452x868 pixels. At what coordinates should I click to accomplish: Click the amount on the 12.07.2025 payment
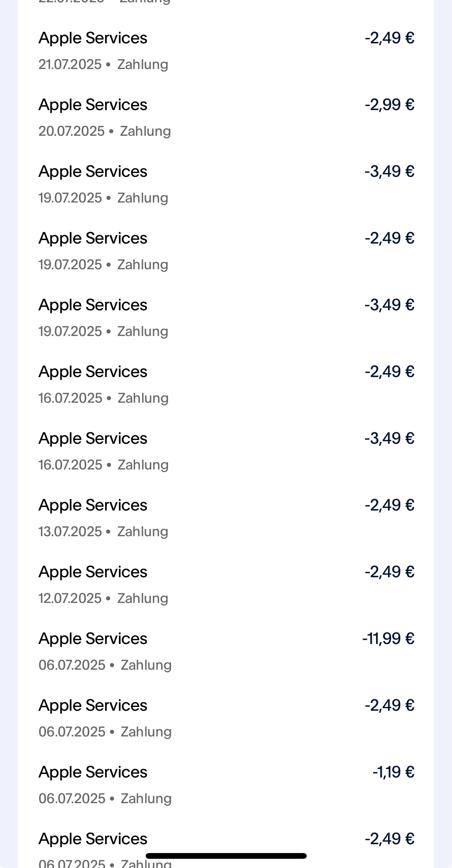pos(389,572)
